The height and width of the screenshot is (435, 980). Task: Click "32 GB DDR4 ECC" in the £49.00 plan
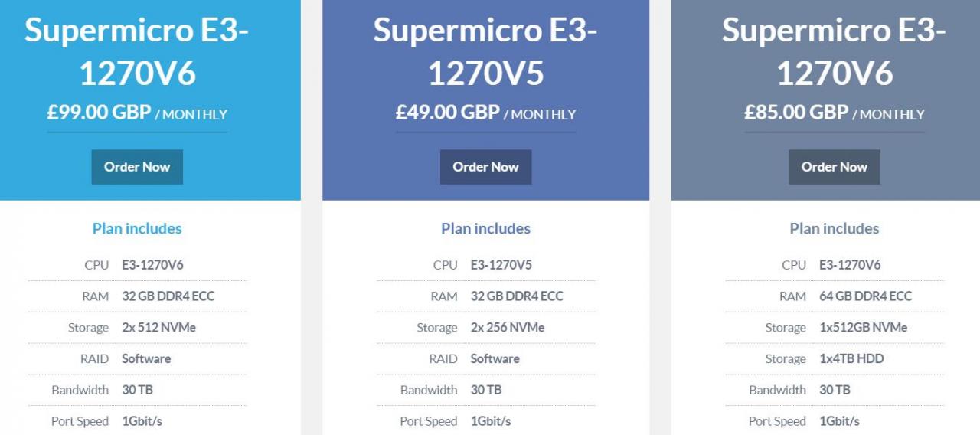517,296
